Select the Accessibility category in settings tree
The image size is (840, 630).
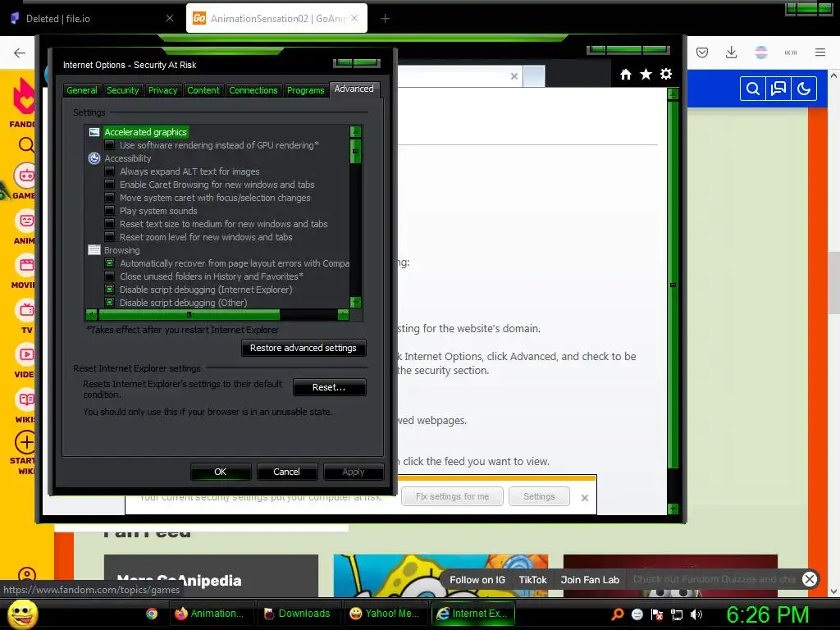click(127, 158)
